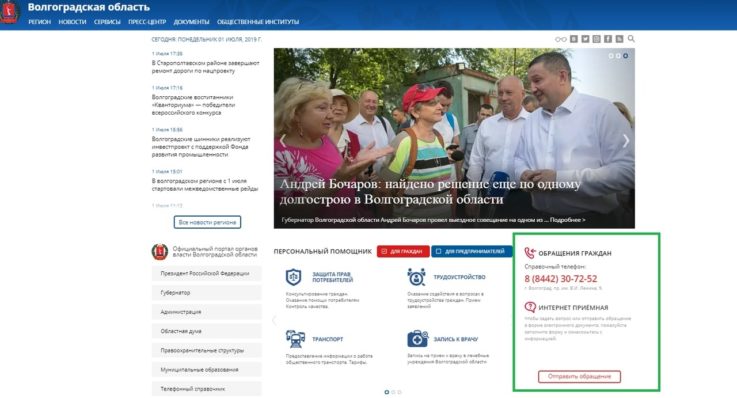Open the Регион menu
The height and width of the screenshot is (398, 737).
(39, 22)
